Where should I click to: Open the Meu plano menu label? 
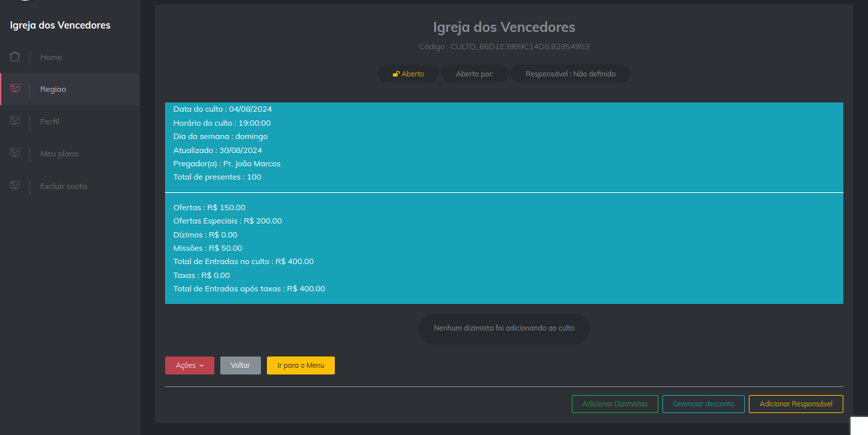coord(59,154)
